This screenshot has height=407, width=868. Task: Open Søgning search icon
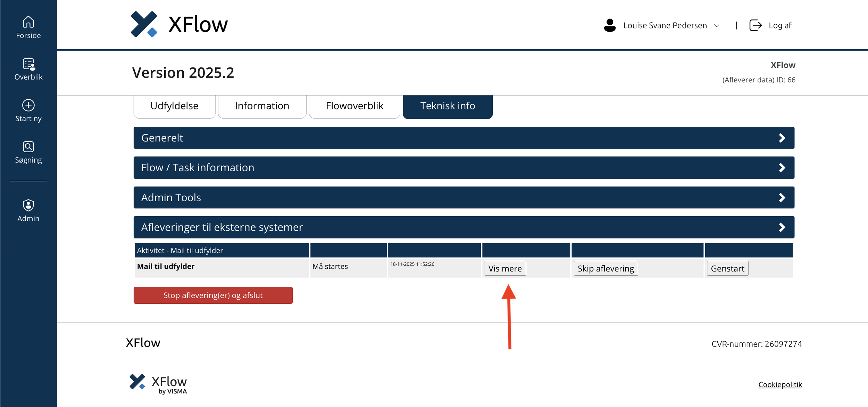coord(28,147)
